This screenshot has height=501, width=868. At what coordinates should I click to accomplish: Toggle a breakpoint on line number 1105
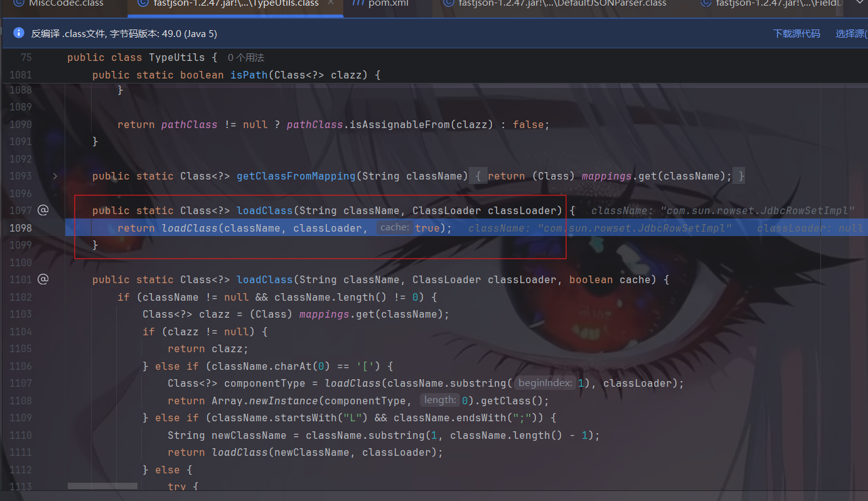click(21, 348)
